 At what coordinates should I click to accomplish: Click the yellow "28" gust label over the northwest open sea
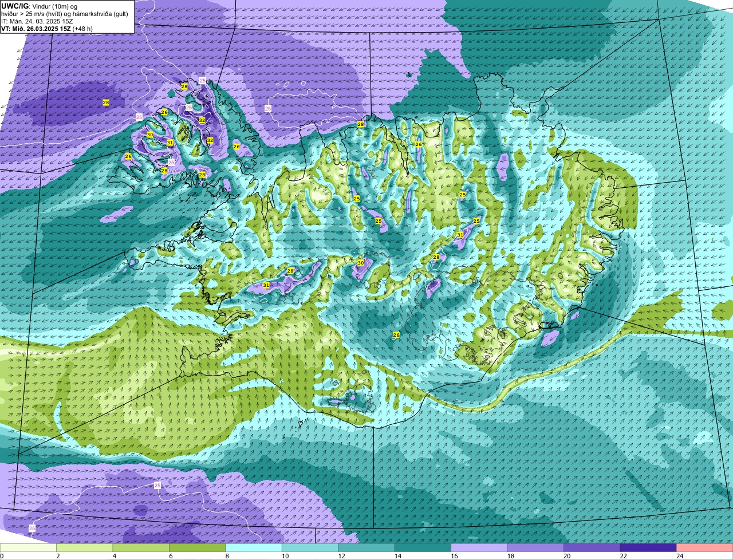[106, 102]
